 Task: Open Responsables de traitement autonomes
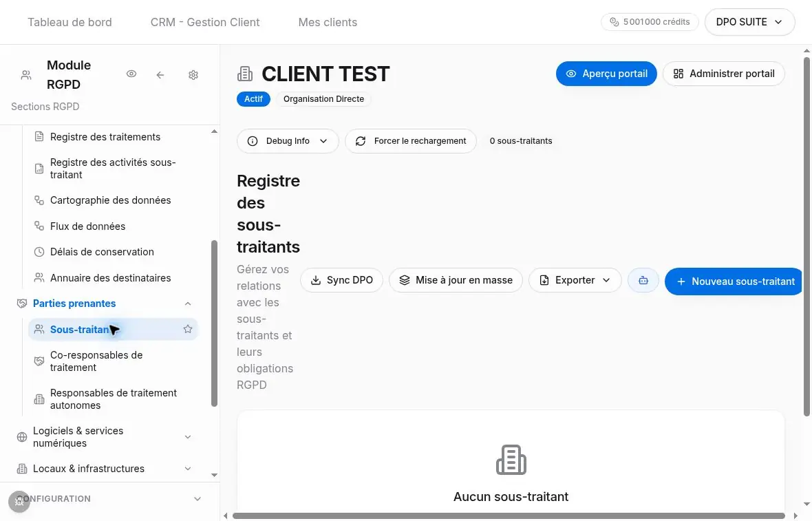point(113,398)
